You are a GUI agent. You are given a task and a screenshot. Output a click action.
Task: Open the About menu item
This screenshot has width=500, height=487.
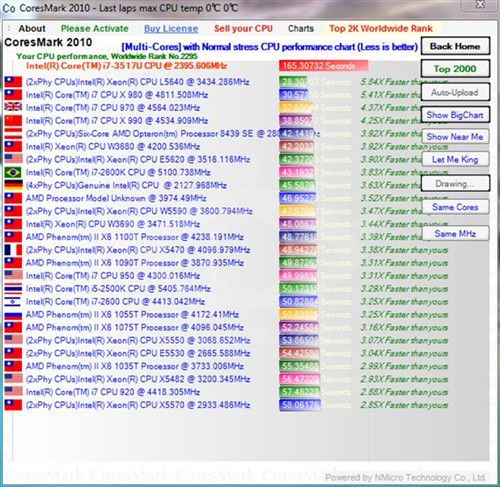click(x=32, y=29)
